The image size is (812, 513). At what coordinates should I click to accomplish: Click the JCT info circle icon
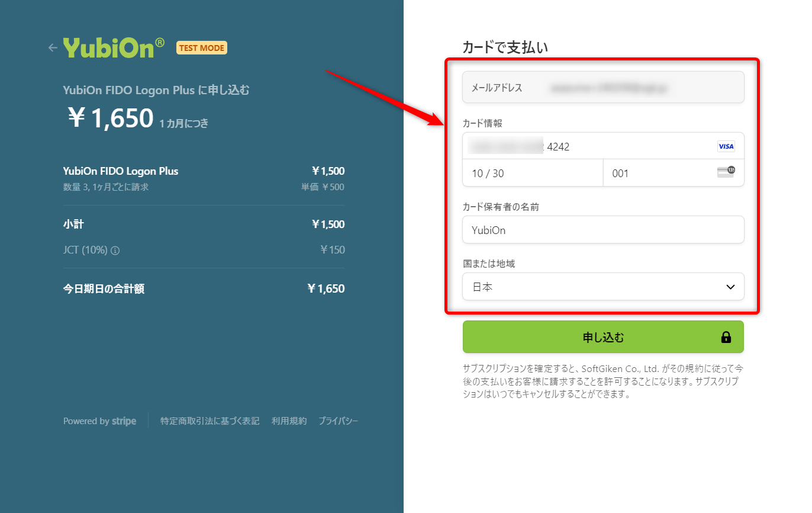[x=115, y=251]
